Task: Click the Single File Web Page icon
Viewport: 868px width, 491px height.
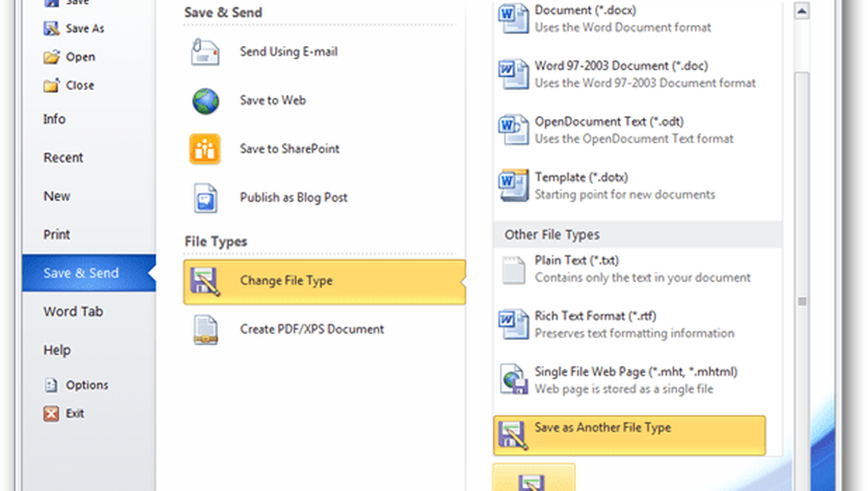Action: coord(513,379)
